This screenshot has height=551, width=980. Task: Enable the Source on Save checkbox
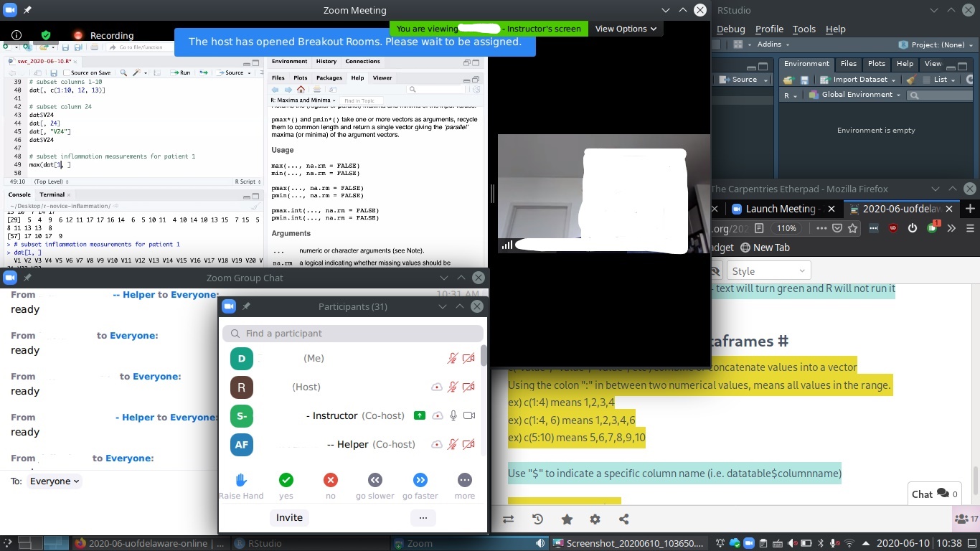tap(66, 72)
